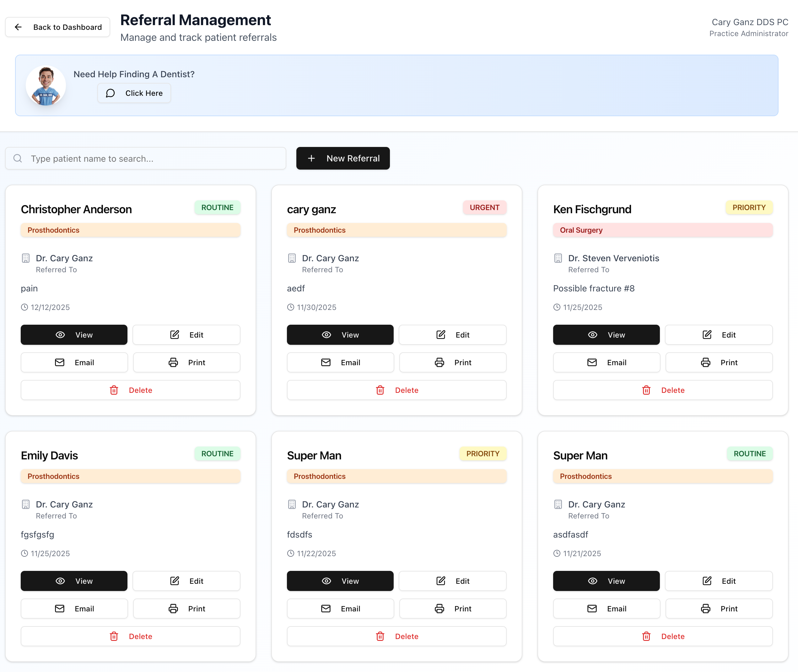This screenshot has height=672, width=798.
Task: Print the Super Man PRIORITY referral
Action: click(453, 609)
